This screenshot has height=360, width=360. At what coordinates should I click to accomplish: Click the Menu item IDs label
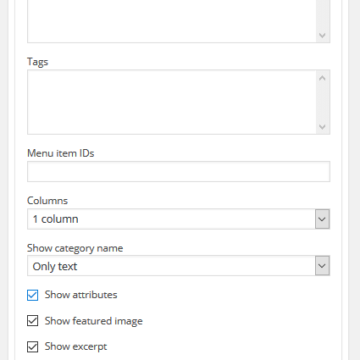coord(61,153)
